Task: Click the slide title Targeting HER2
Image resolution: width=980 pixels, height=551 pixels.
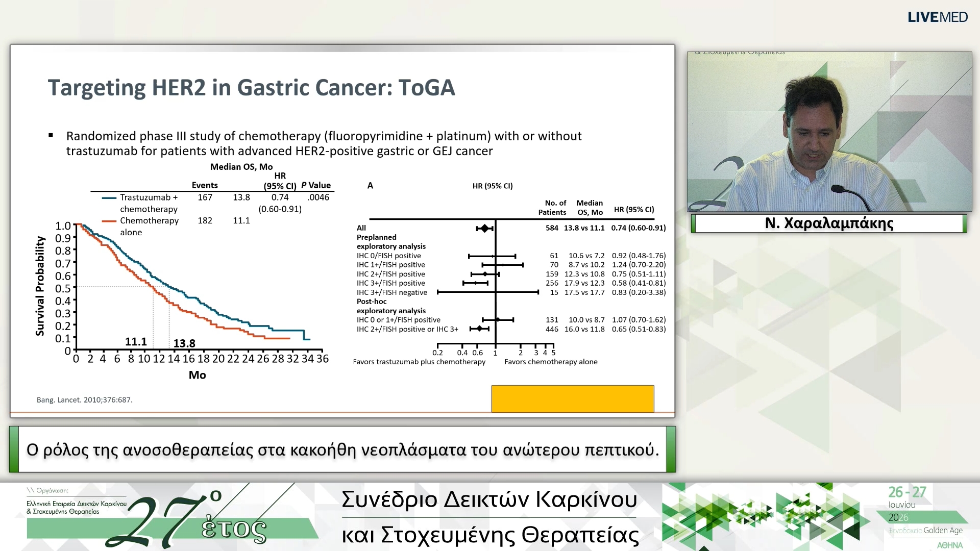Action: click(x=251, y=88)
